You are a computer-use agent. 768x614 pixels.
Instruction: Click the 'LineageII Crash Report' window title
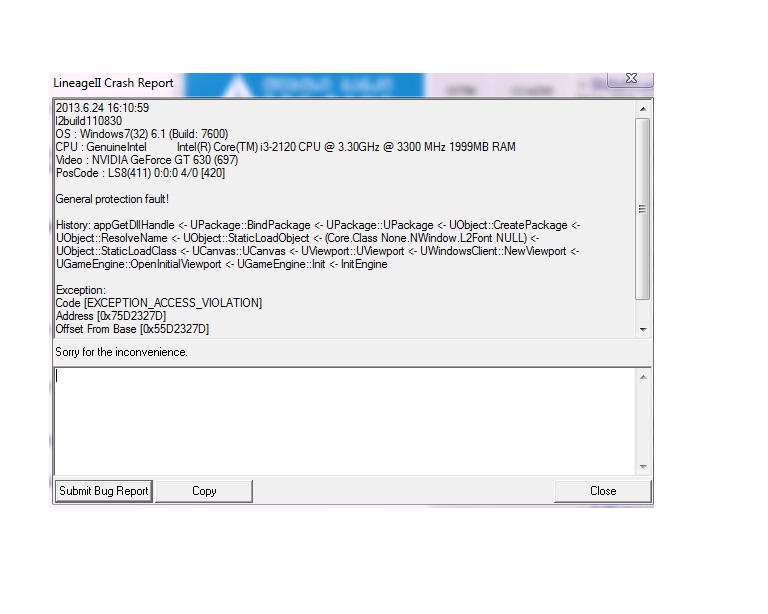click(113, 83)
